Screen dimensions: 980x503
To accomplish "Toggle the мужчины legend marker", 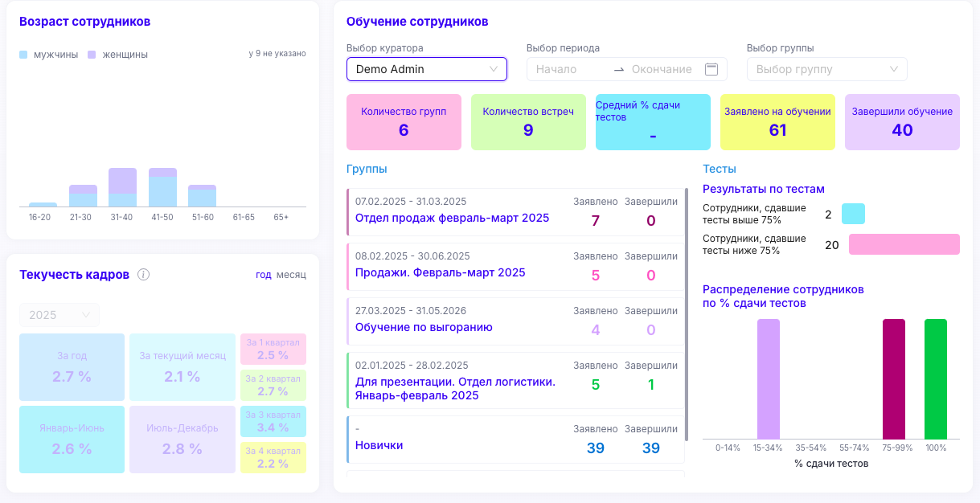I will point(23,55).
